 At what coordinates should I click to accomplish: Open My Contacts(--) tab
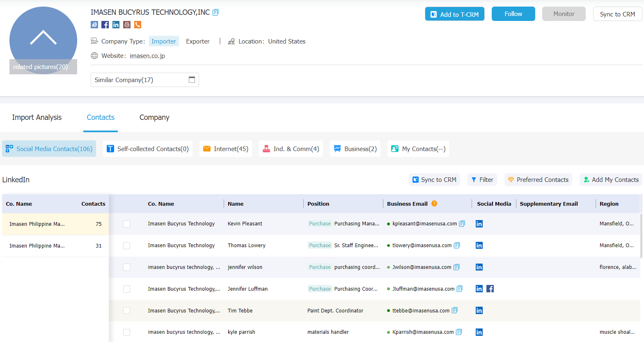(418, 149)
